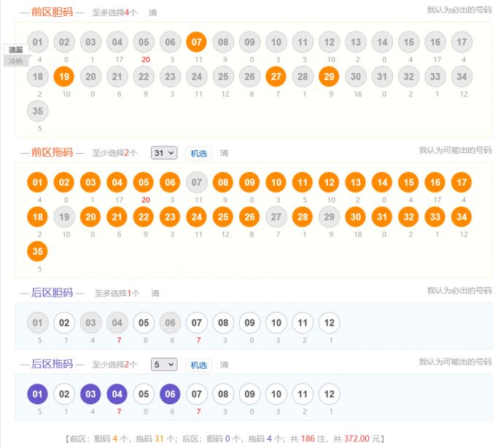503x448 pixels.
Task: Open the back tuo count dropdown showing 5
Action: 164,364
